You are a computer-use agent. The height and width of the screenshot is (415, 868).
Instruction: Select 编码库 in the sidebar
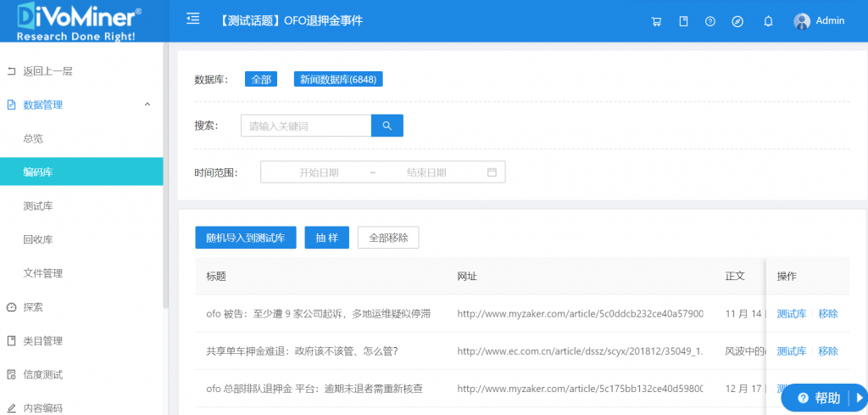81,171
